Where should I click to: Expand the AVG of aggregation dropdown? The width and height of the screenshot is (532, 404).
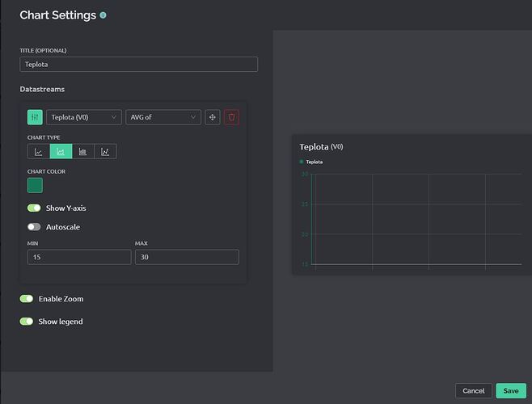[x=163, y=117]
